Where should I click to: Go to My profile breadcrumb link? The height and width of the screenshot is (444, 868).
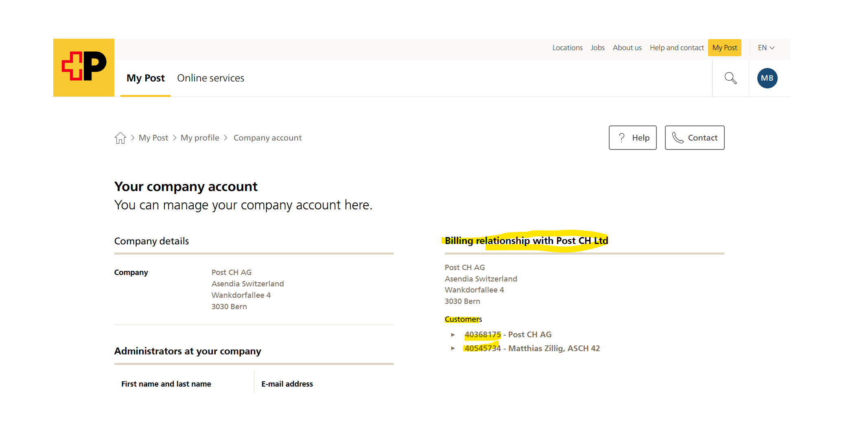[x=200, y=138]
